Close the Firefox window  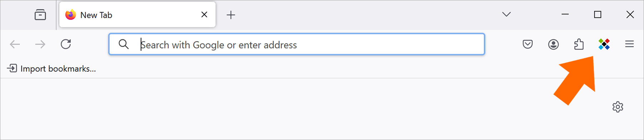click(630, 14)
